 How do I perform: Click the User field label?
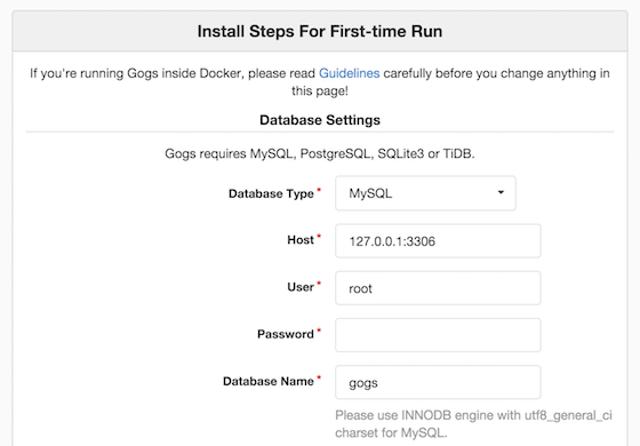300,288
